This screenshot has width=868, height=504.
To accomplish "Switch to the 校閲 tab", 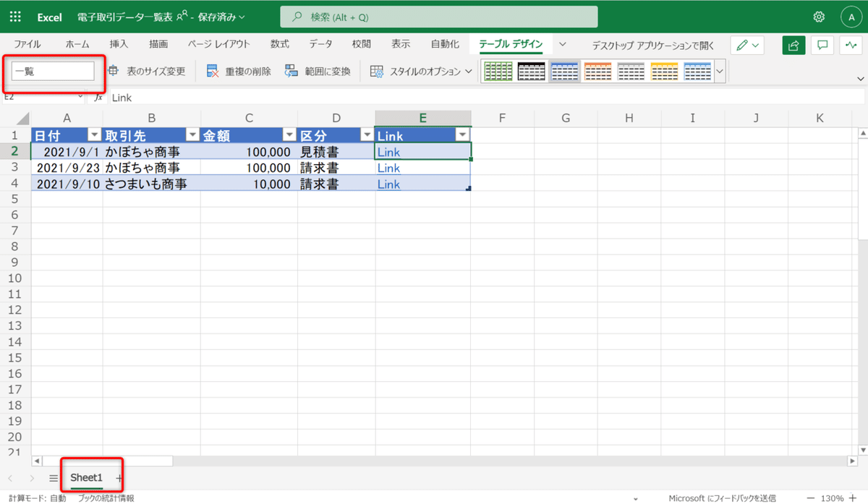I will [x=362, y=44].
